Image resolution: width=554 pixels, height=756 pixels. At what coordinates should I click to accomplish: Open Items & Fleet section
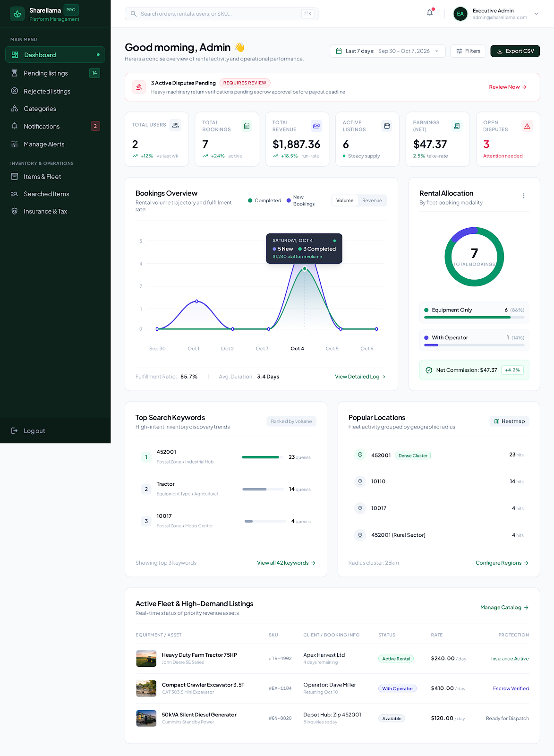(55, 177)
